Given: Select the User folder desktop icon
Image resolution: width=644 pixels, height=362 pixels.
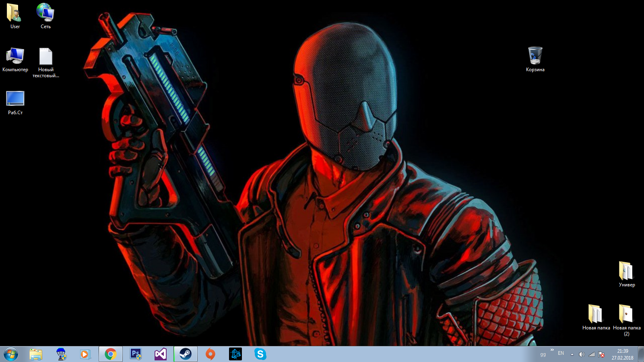Looking at the screenshot, I should pyautogui.click(x=15, y=16).
